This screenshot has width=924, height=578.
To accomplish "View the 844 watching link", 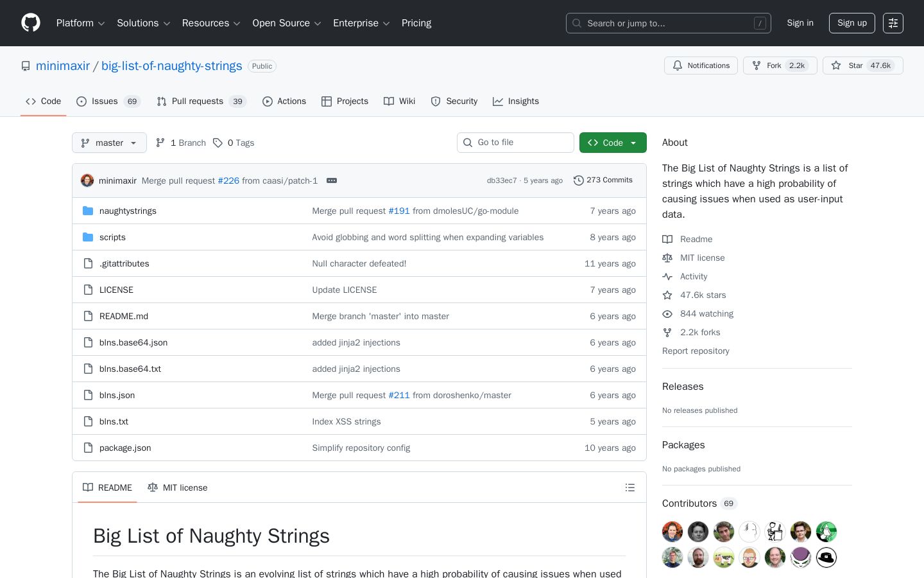I will [698, 313].
